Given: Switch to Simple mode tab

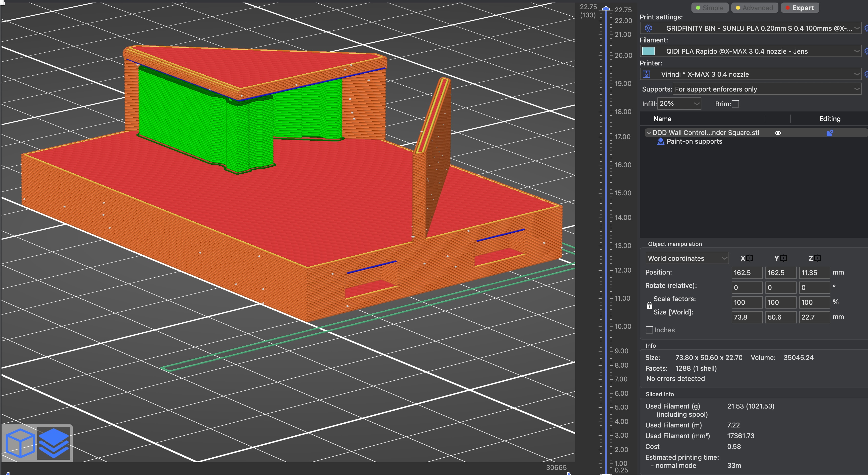Looking at the screenshot, I should [710, 8].
